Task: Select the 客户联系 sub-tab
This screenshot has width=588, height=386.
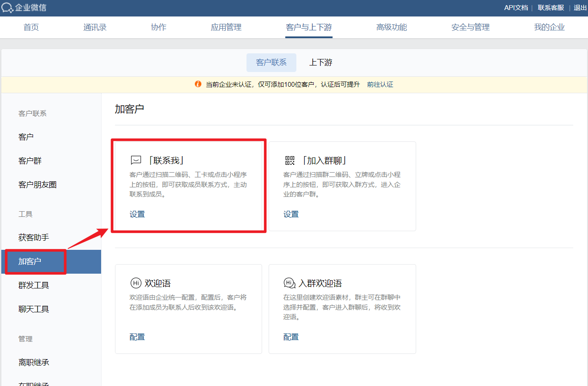Action: [x=271, y=62]
